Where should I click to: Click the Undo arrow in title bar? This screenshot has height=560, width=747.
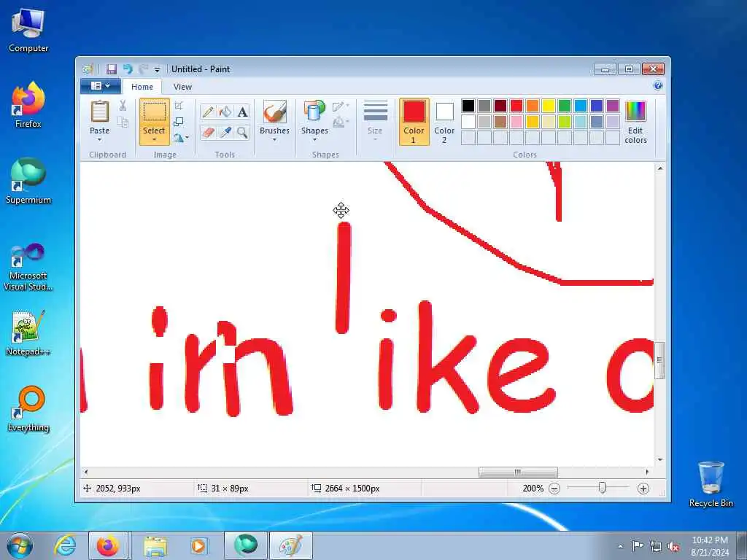tap(127, 69)
